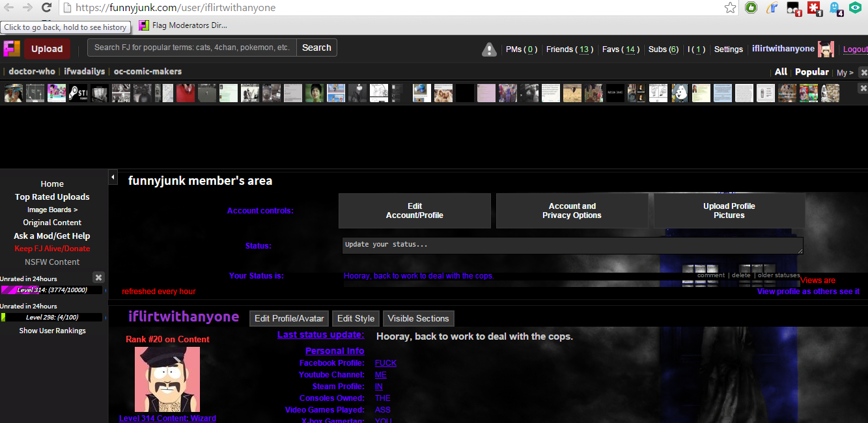Screen dimensions: 868x423
Task: Close the channel bar with X button
Action: (x=863, y=72)
